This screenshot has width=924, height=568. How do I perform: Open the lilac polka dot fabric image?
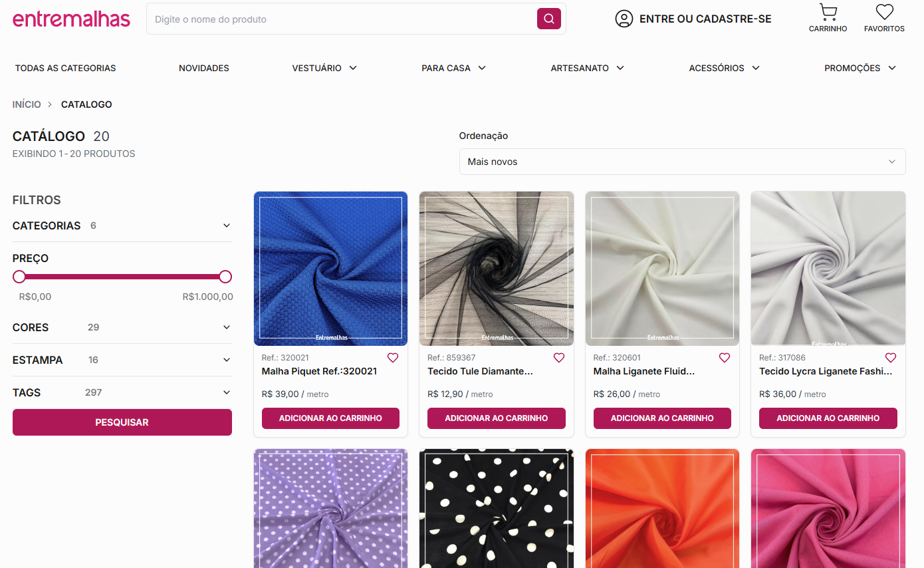click(330, 508)
